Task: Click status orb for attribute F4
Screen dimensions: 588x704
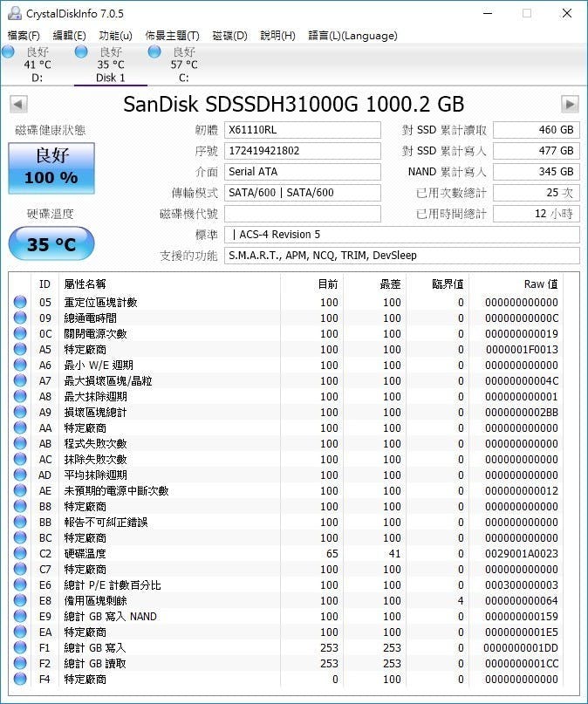Action: (20, 680)
